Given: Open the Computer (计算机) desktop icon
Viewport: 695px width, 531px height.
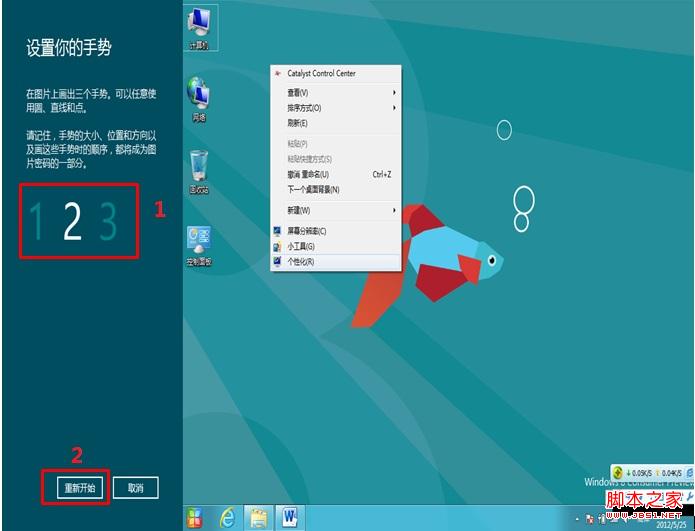Looking at the screenshot, I should click(x=199, y=28).
